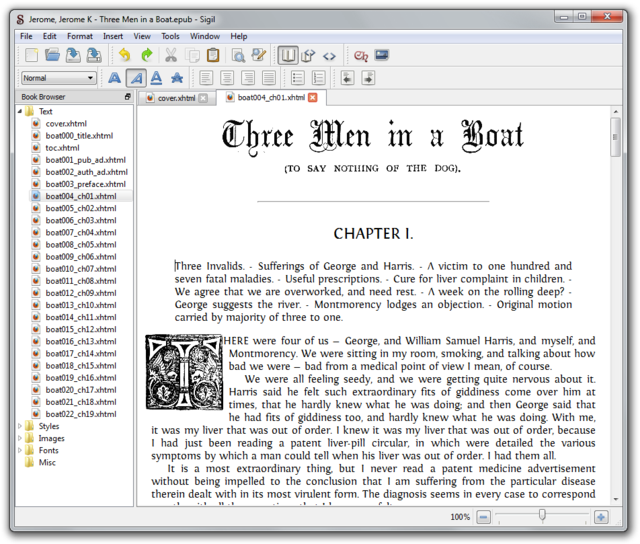
Task: Switch to the cover.xhtml tab
Action: (x=175, y=98)
